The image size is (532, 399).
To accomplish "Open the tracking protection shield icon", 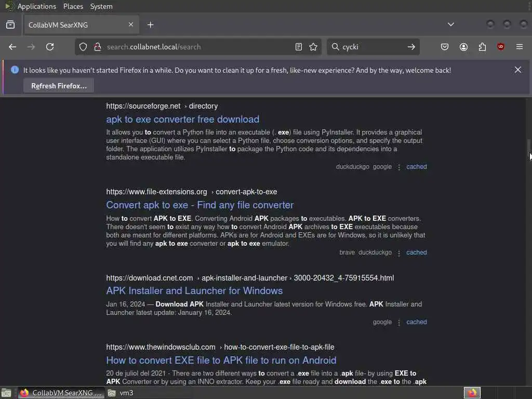I will click(x=83, y=47).
